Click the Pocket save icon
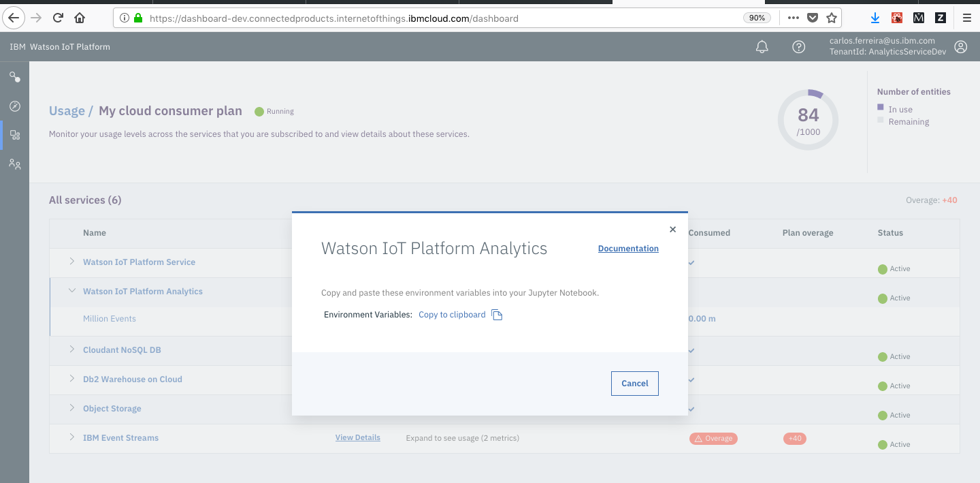 [x=812, y=18]
